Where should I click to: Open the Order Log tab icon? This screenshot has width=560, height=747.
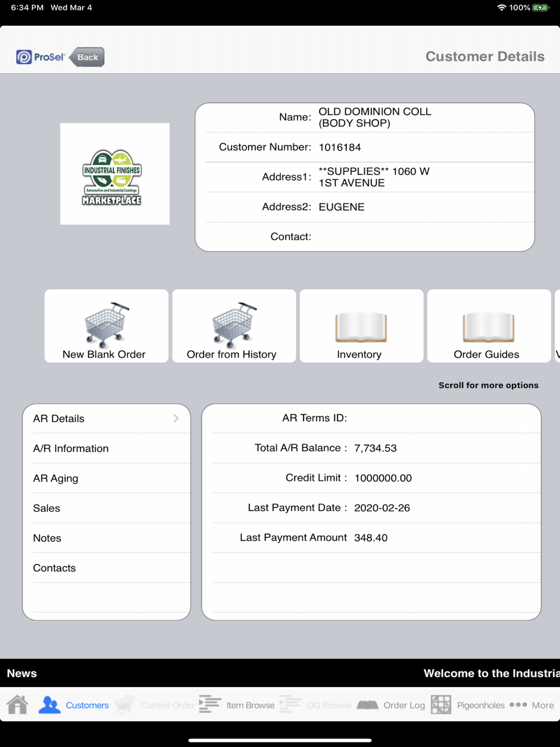point(367,704)
